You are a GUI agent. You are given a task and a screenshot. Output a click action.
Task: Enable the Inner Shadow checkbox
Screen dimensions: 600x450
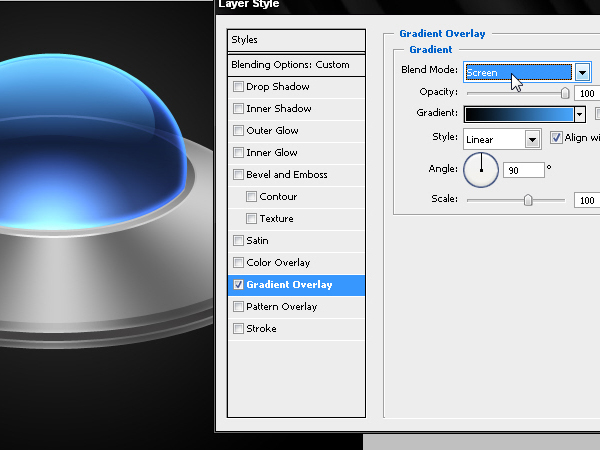pyautogui.click(x=238, y=109)
